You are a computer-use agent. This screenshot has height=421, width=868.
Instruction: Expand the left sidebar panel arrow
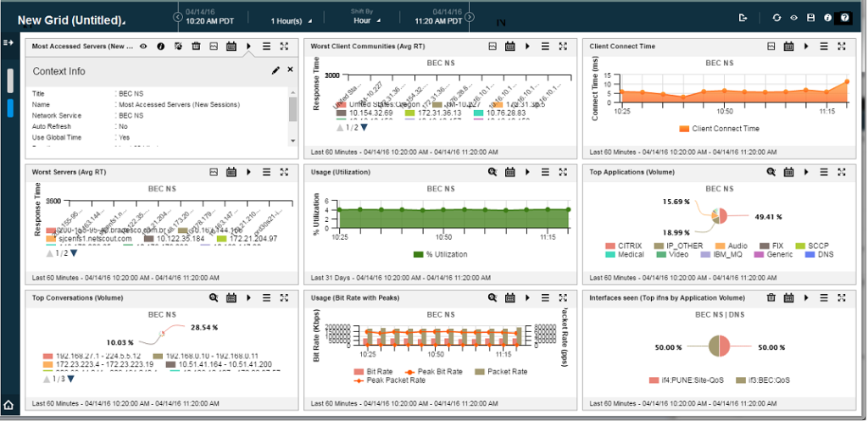tap(9, 42)
